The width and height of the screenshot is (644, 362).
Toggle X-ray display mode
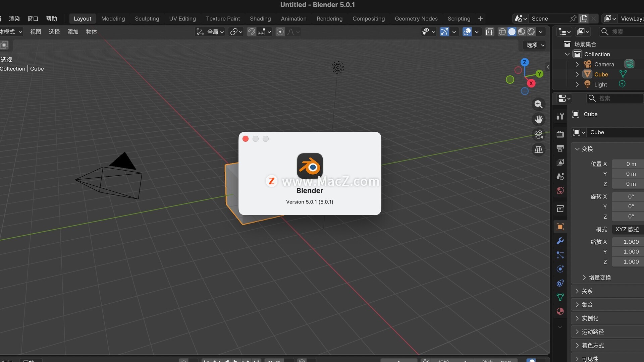489,32
